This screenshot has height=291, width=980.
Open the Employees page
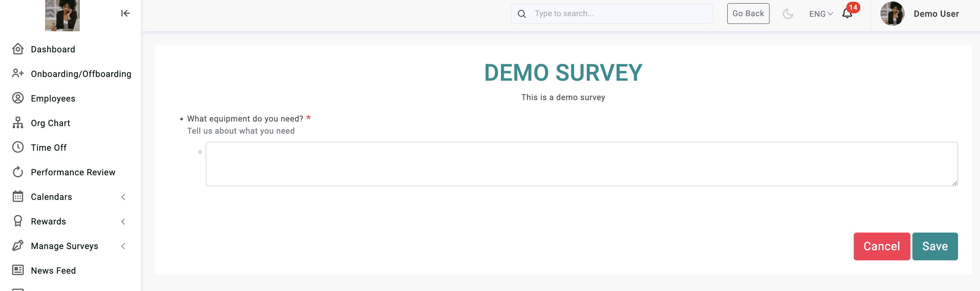[53, 99]
